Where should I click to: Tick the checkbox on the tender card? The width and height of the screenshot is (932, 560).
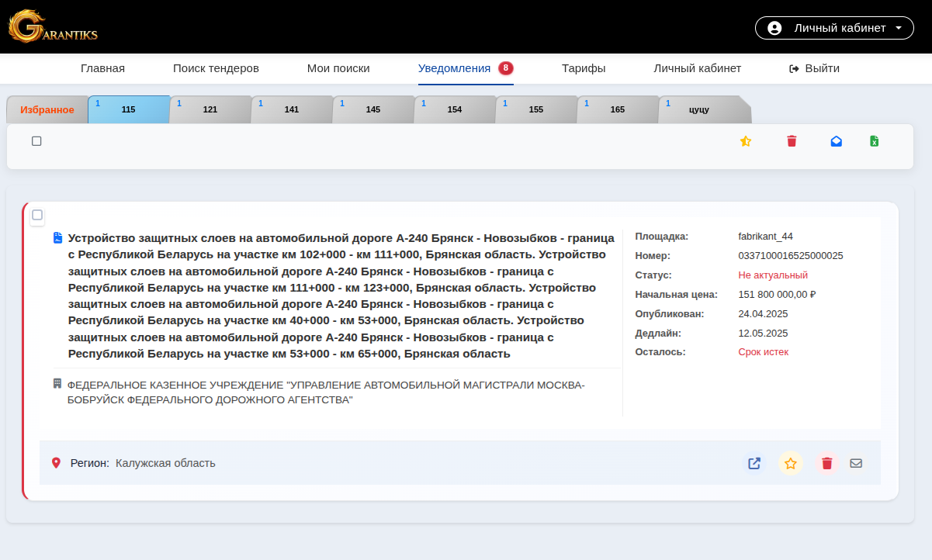coord(37,216)
